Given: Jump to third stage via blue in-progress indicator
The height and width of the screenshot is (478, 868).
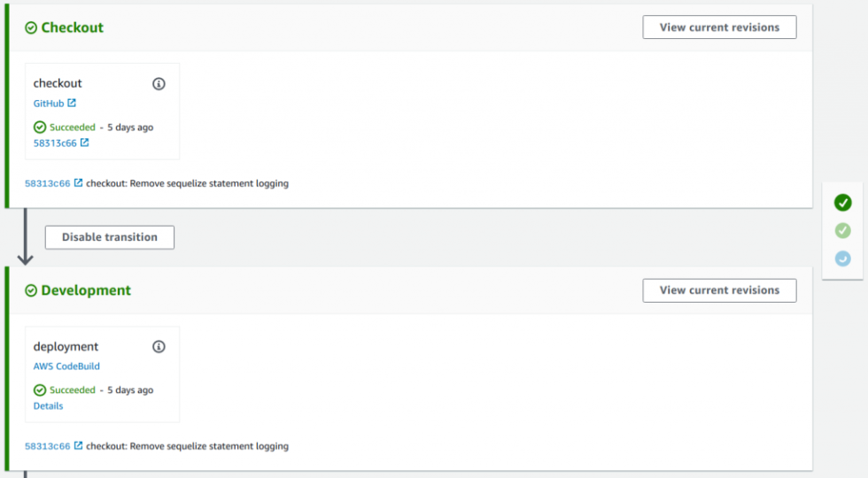Looking at the screenshot, I should click(842, 258).
